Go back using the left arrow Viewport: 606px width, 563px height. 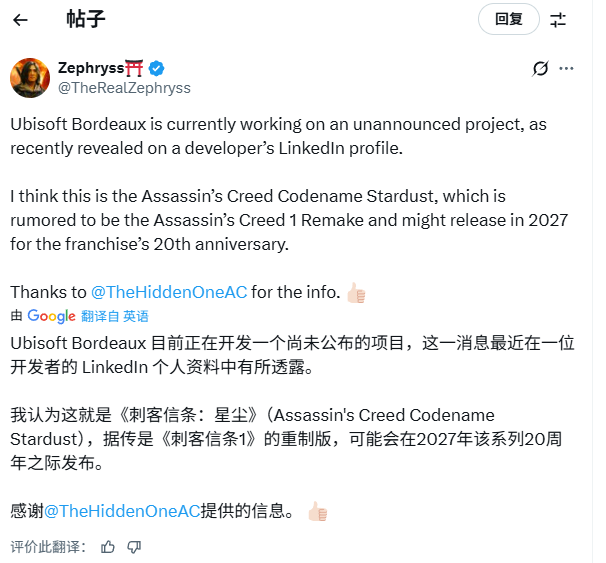(21, 19)
